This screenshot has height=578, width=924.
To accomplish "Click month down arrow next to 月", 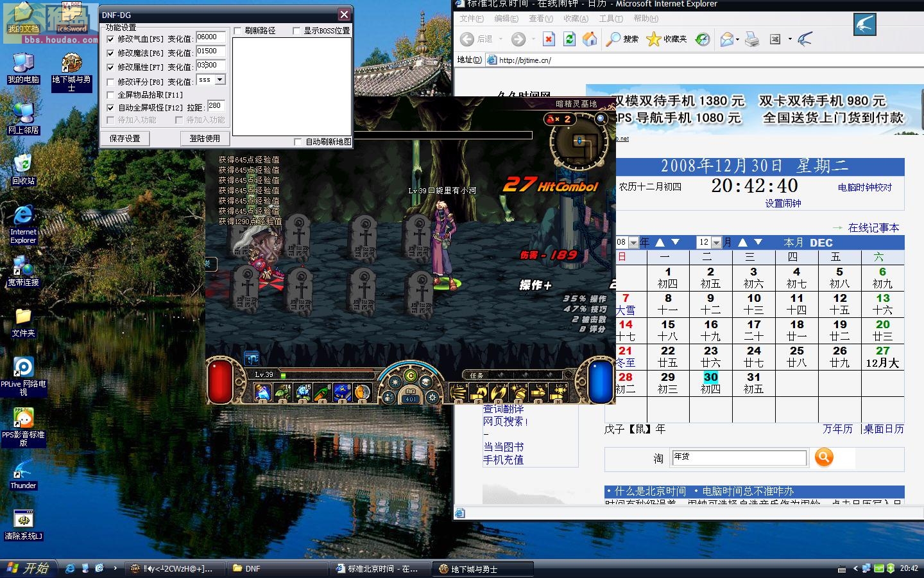I will click(758, 243).
